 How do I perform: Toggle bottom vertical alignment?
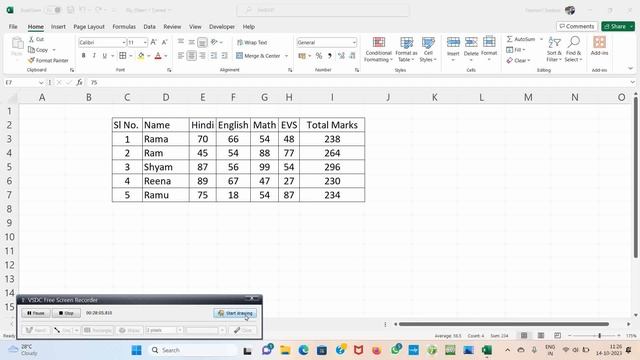tap(202, 42)
